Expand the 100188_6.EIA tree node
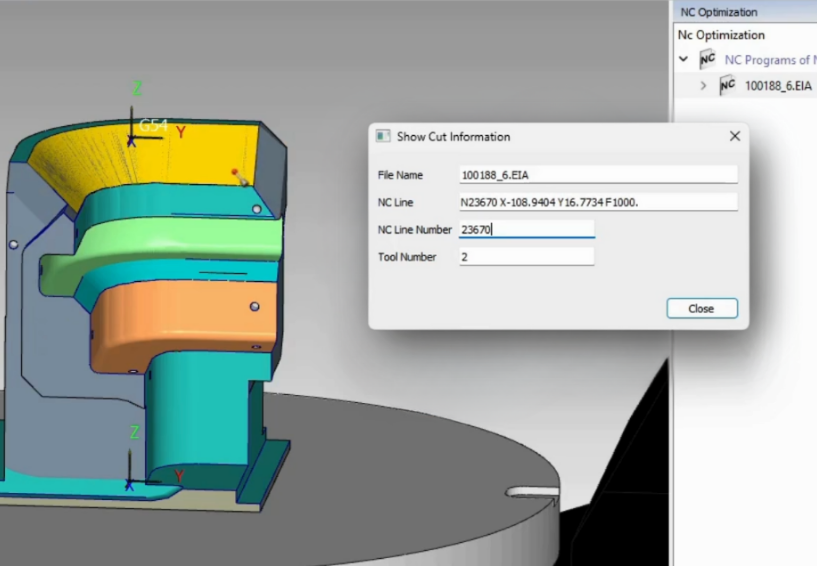The image size is (817, 566). 703,86
